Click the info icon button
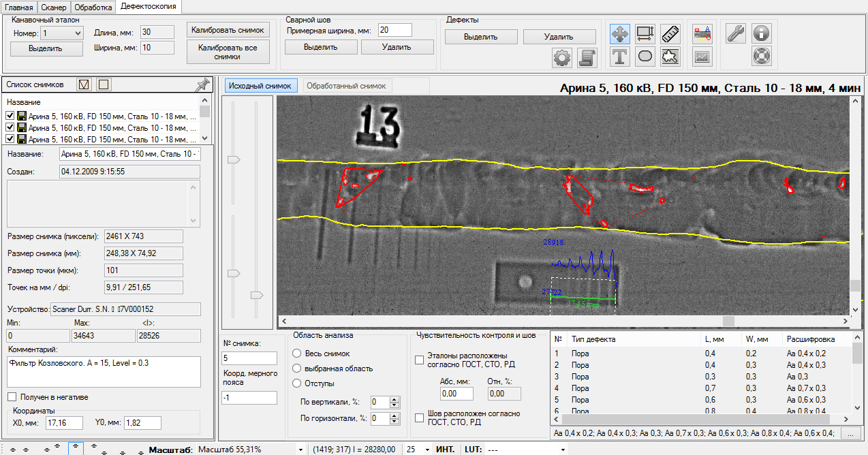 tap(761, 33)
